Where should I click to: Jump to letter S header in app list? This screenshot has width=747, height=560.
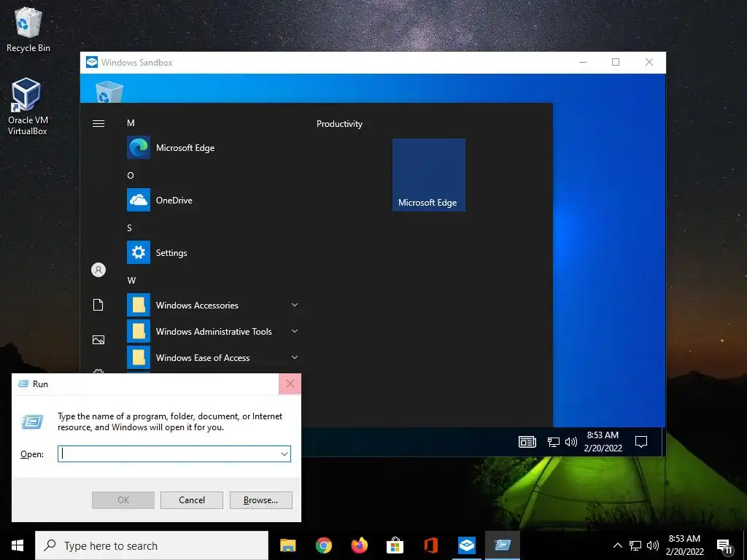coord(129,228)
